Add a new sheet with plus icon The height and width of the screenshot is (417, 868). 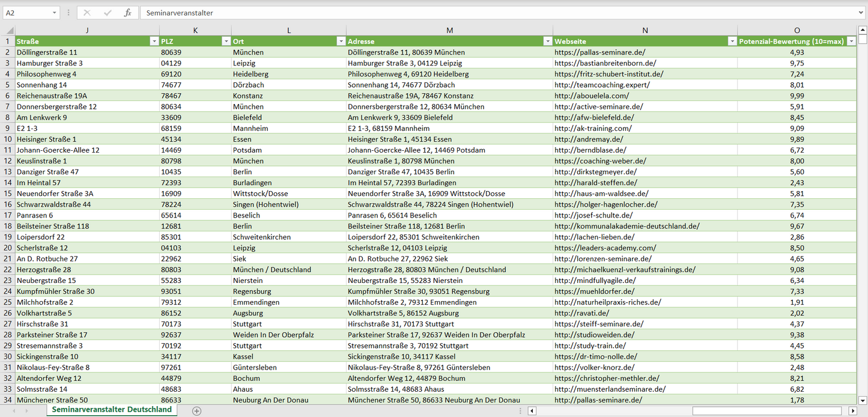(x=196, y=411)
